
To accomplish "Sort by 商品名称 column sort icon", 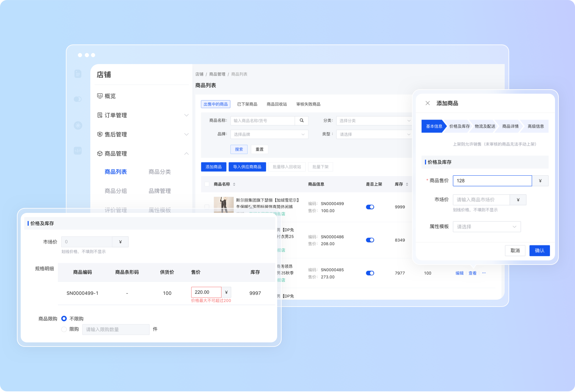I will pyautogui.click(x=234, y=184).
